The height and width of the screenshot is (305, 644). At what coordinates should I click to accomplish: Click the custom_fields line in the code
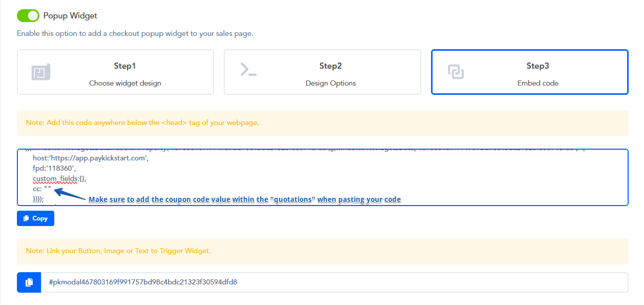point(60,179)
